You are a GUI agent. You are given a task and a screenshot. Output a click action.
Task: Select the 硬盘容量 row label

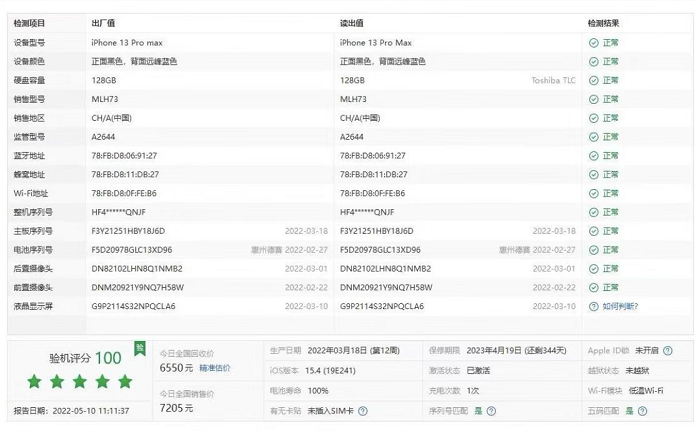click(29, 80)
